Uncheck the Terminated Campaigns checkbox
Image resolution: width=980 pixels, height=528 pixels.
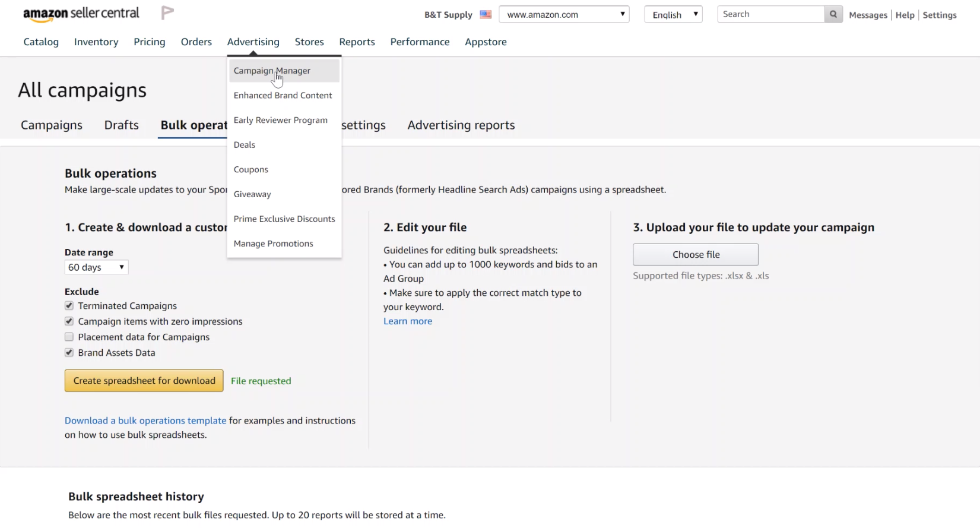(69, 306)
